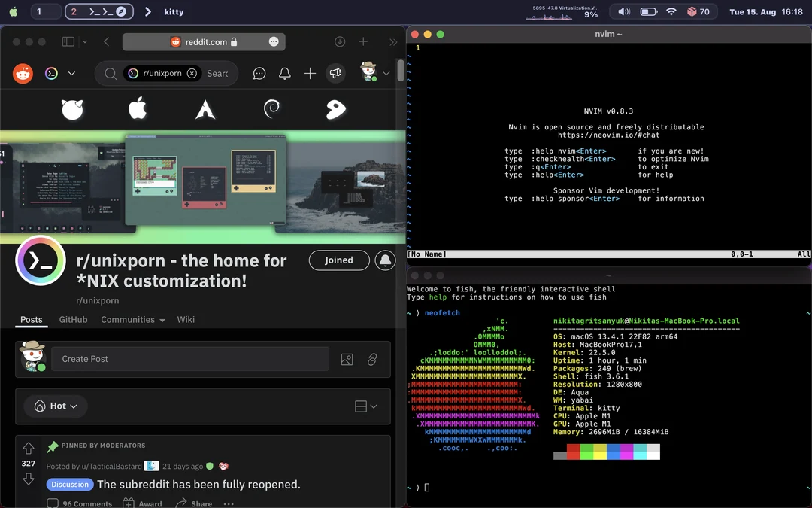The width and height of the screenshot is (812, 508).
Task: Click the Joined button
Action: (338, 260)
